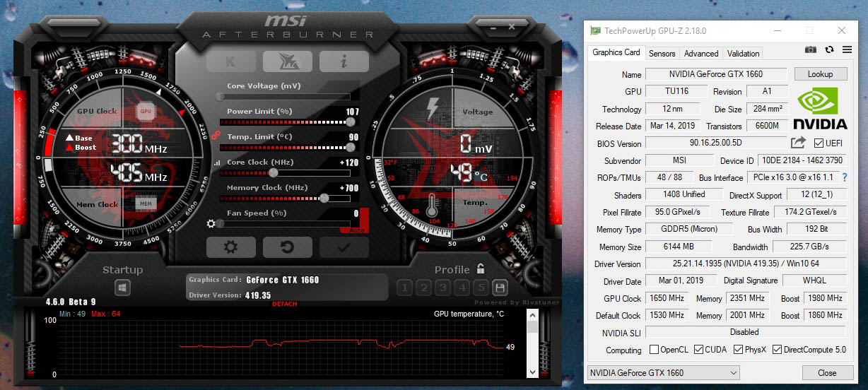Open the NVIDIA GeForce GTX 1660 dropdown
The width and height of the screenshot is (868, 390).
663,372
